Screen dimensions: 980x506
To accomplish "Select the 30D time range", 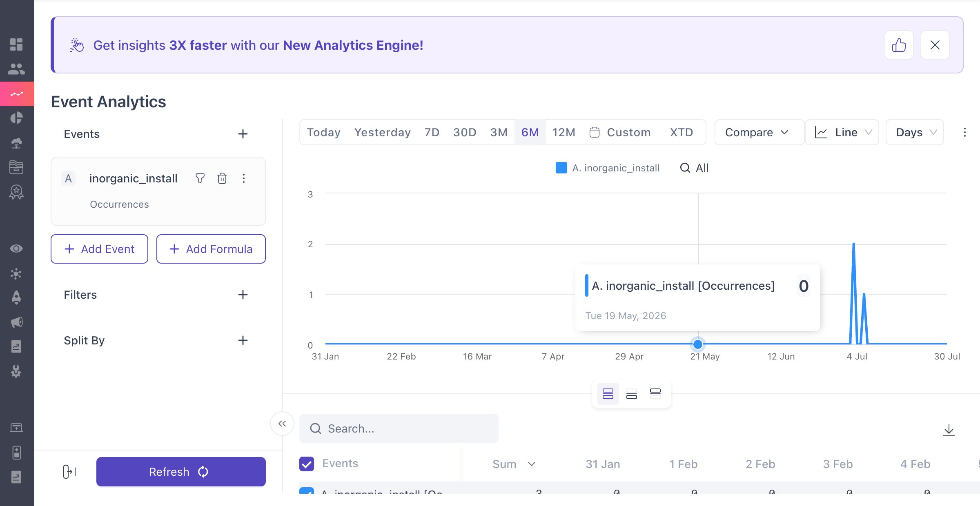I will tap(465, 132).
